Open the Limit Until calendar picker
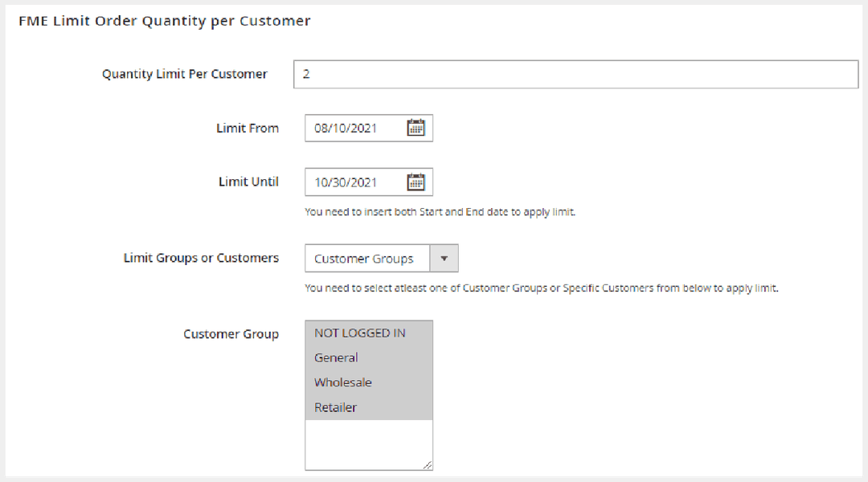The width and height of the screenshot is (868, 482). click(x=416, y=182)
